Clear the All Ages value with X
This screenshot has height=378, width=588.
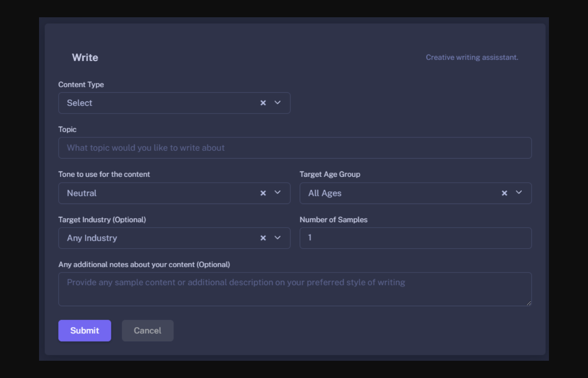pos(504,193)
